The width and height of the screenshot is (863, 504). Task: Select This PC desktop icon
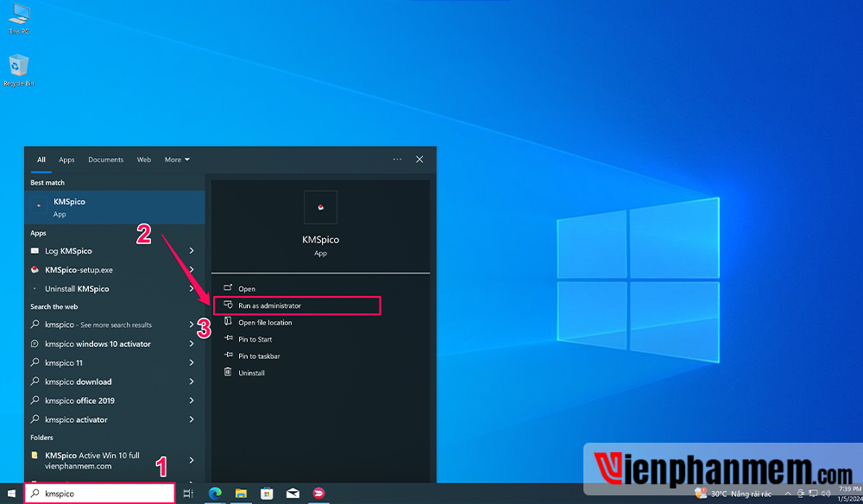click(x=18, y=17)
